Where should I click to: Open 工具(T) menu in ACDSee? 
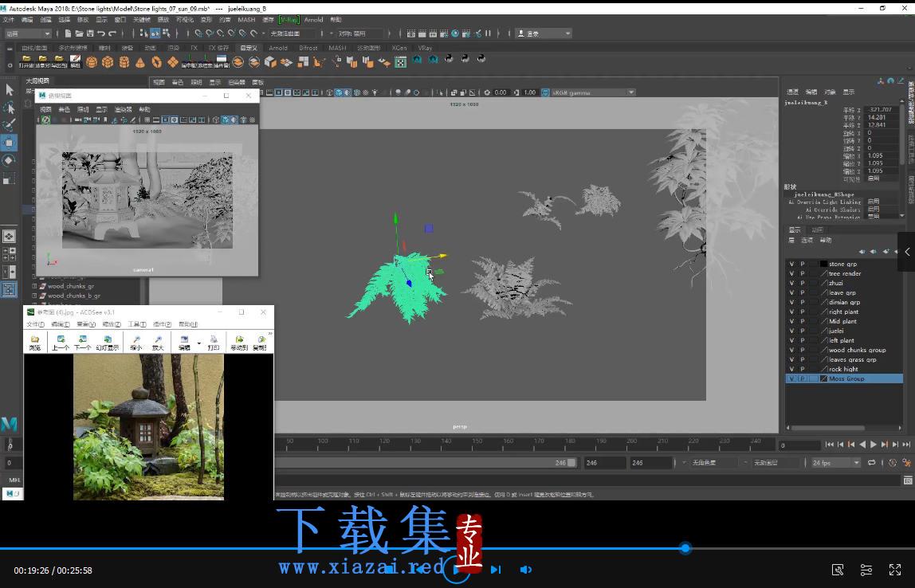point(136,324)
